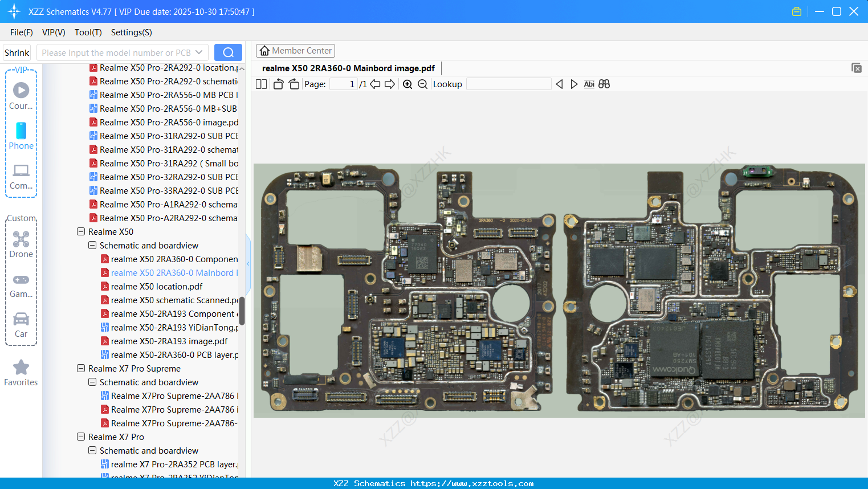Open the Tool(T) menu
This screenshot has width=868, height=489.
pos(88,32)
